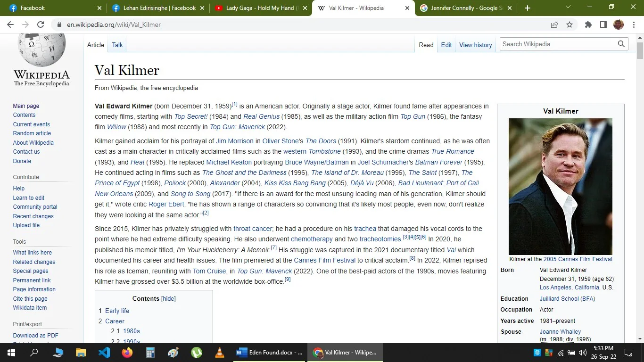Screen dimensions: 644x362
Task: View site information via the padlock icon
Action: [x=59, y=25]
